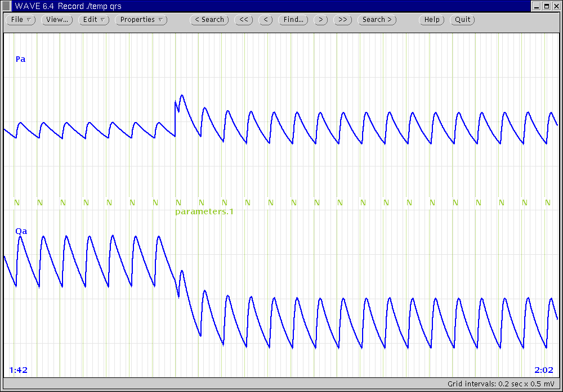Maximize the WAVE window

[547, 6]
